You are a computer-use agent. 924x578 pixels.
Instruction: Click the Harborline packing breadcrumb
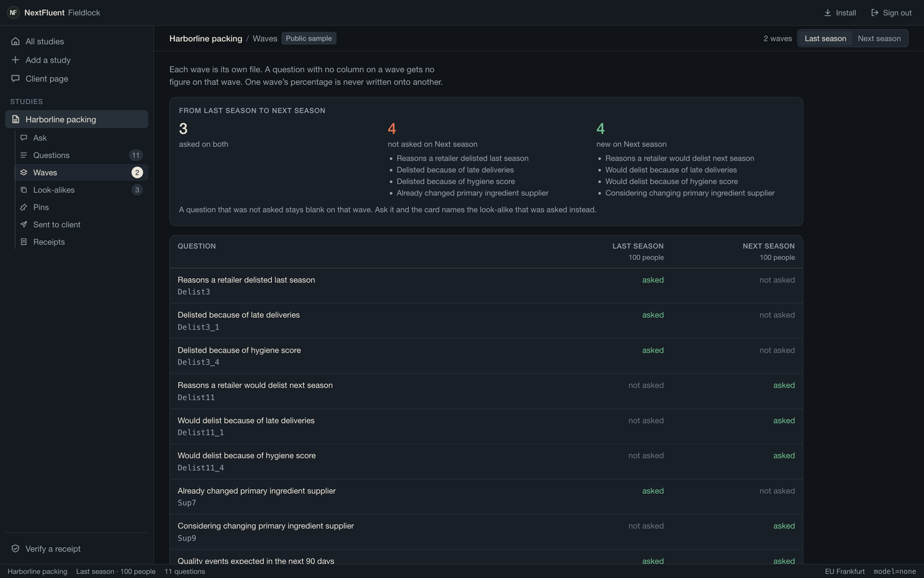[206, 39]
